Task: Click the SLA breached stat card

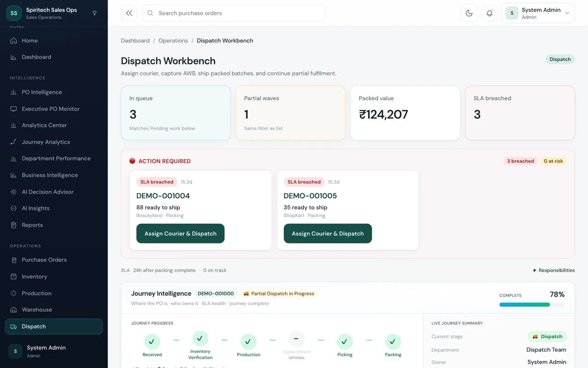Action: click(x=520, y=113)
